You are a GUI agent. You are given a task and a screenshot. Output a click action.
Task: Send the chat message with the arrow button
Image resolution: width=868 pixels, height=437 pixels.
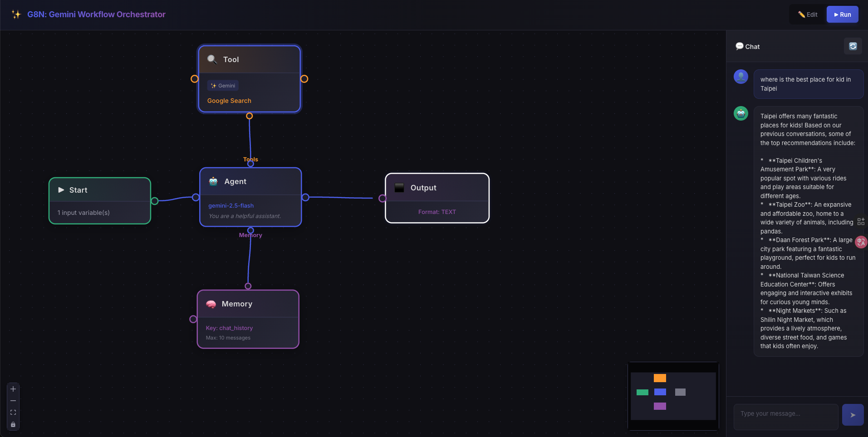pos(853,415)
